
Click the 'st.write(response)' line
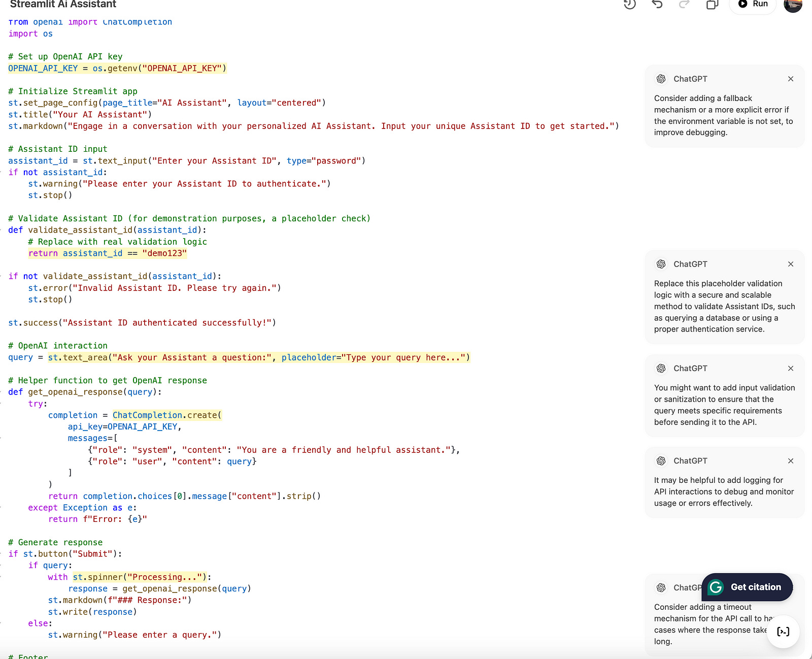(92, 612)
